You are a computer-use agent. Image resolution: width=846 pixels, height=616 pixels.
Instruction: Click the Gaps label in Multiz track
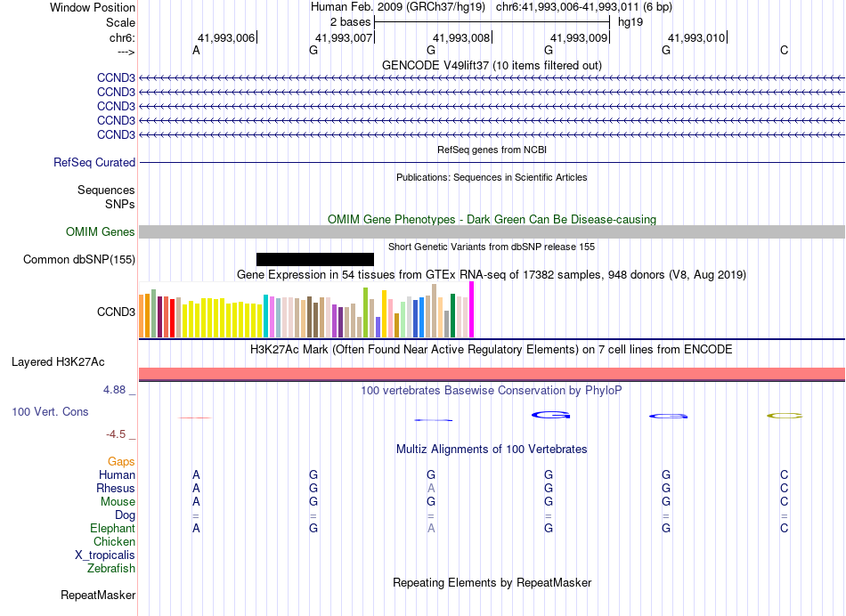(121, 461)
